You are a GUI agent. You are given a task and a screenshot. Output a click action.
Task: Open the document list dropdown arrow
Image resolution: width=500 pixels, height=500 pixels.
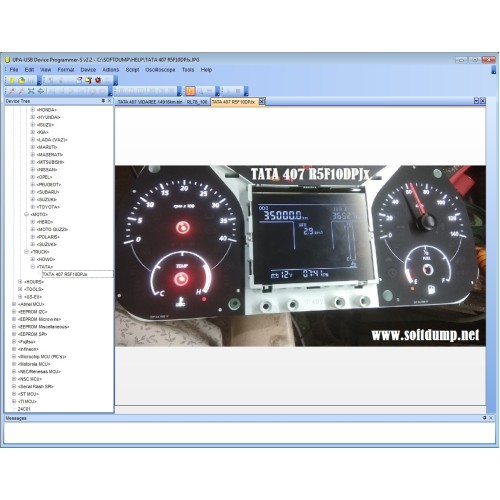coord(476,101)
